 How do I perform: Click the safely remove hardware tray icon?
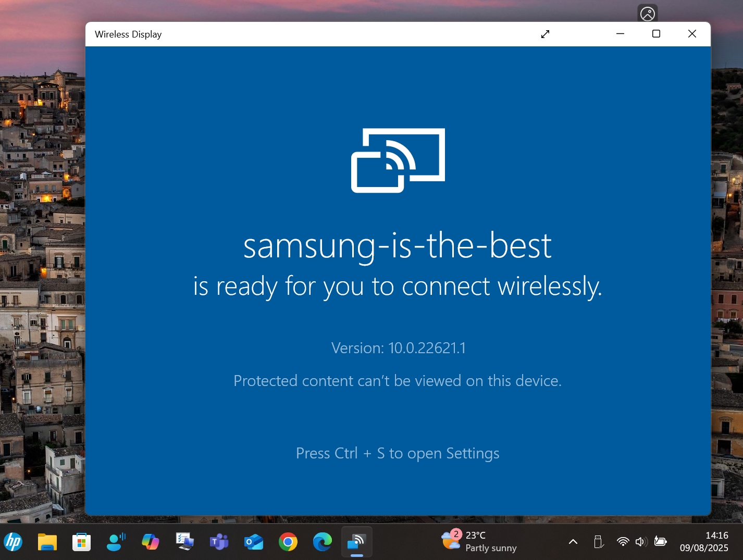click(x=598, y=542)
